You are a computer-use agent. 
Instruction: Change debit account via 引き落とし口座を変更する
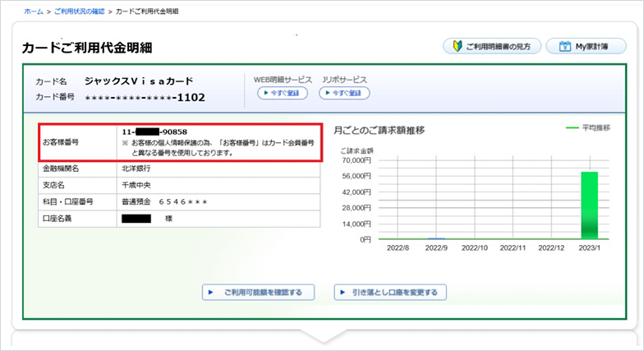click(390, 292)
